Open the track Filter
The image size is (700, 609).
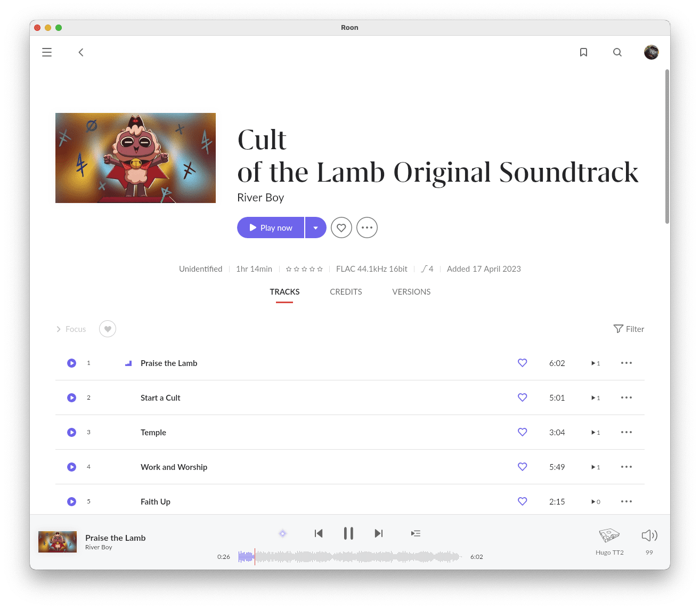(629, 329)
